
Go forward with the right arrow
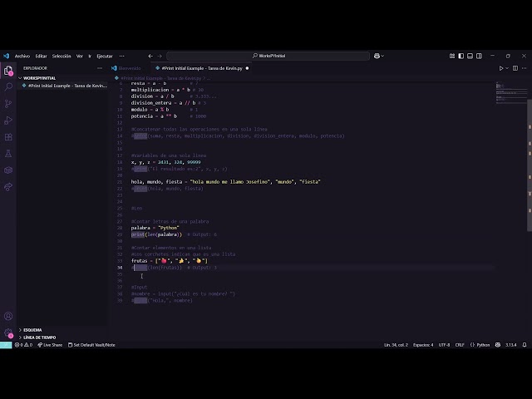(160, 56)
